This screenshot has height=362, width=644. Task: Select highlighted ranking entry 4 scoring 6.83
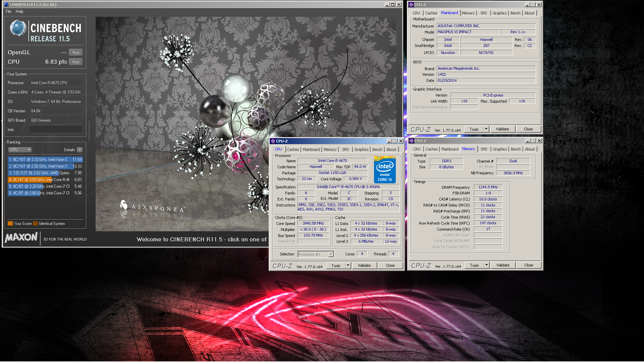pyautogui.click(x=45, y=180)
